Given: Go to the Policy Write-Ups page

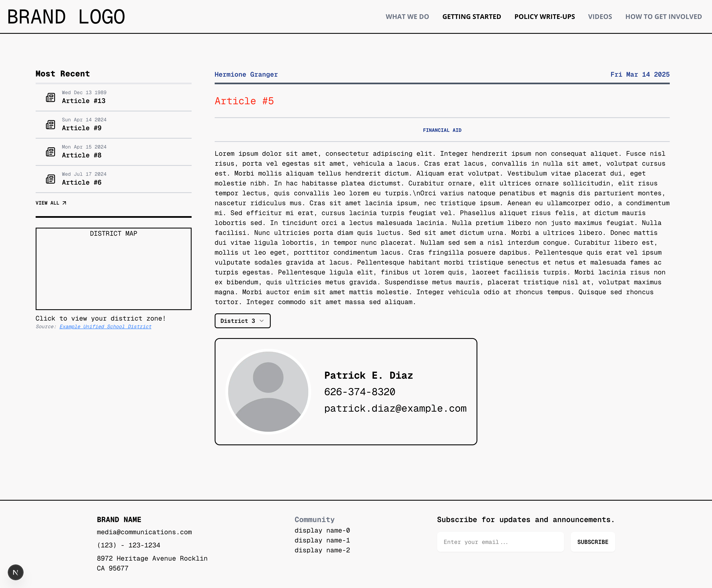Looking at the screenshot, I should pyautogui.click(x=544, y=17).
